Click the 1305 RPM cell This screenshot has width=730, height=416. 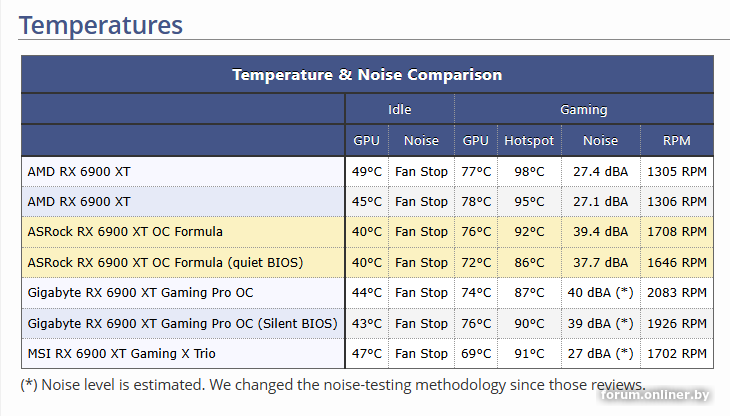point(676,171)
